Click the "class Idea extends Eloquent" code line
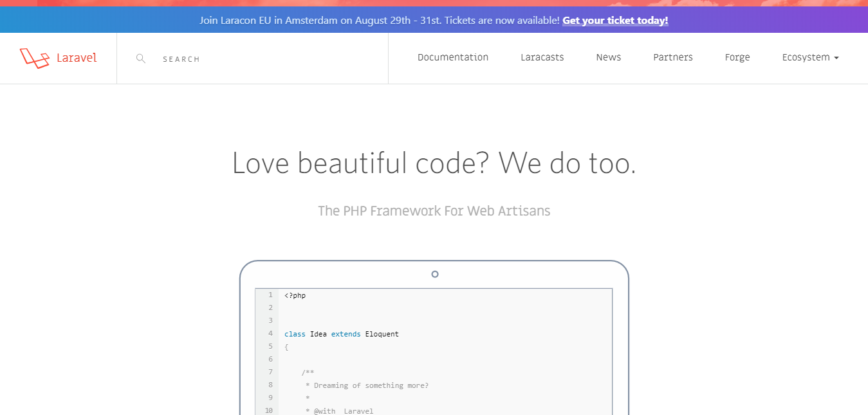Image resolution: width=868 pixels, height=415 pixels. (342, 334)
